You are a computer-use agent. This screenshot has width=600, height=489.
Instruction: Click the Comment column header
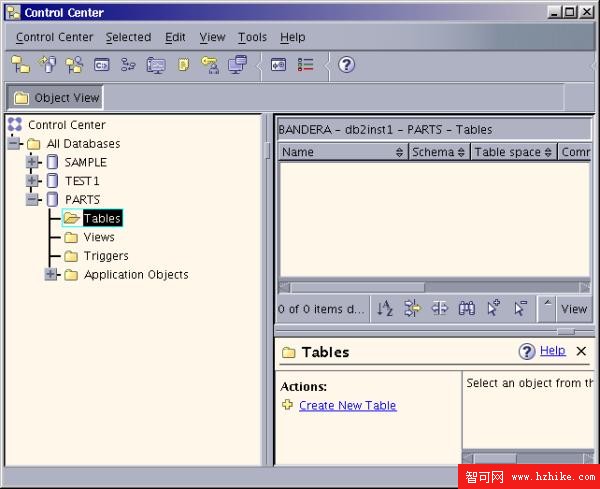click(x=575, y=152)
